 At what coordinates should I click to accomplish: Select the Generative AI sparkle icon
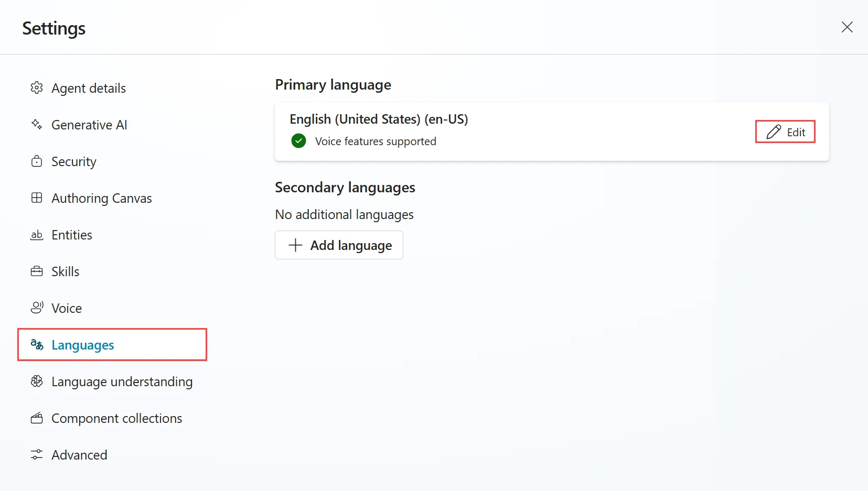click(x=37, y=124)
